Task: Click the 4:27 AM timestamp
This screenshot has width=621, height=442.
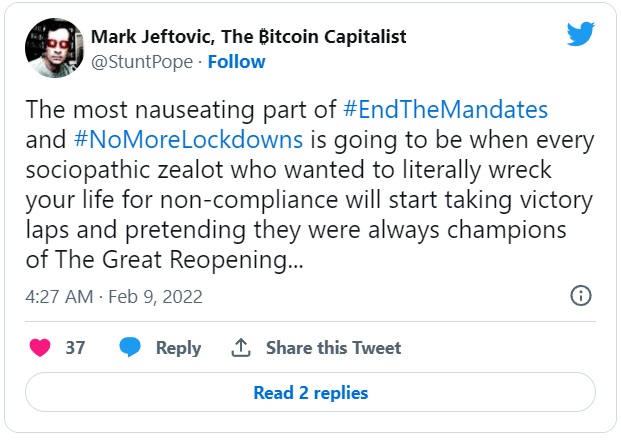Action: [x=59, y=297]
